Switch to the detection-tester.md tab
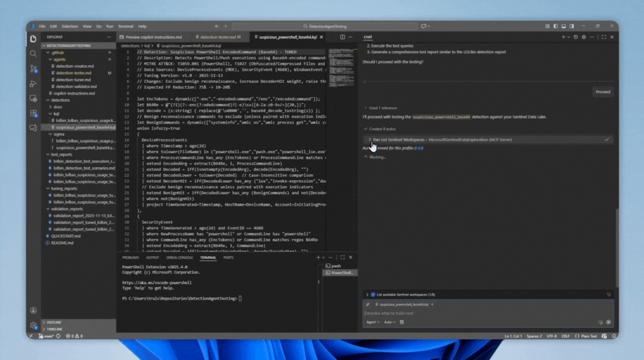 coord(218,37)
